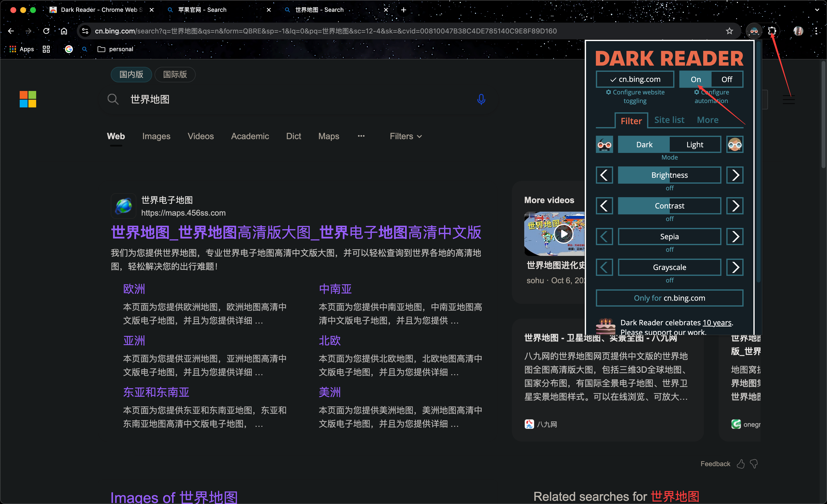The width and height of the screenshot is (827, 504).
Task: Reload the page using refresh icon
Action: tap(46, 31)
